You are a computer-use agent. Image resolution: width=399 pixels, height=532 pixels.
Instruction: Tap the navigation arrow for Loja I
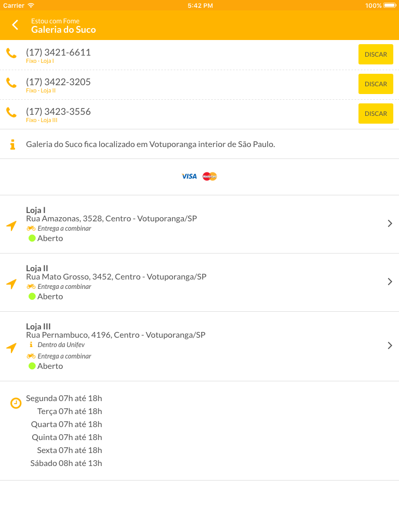click(11, 225)
